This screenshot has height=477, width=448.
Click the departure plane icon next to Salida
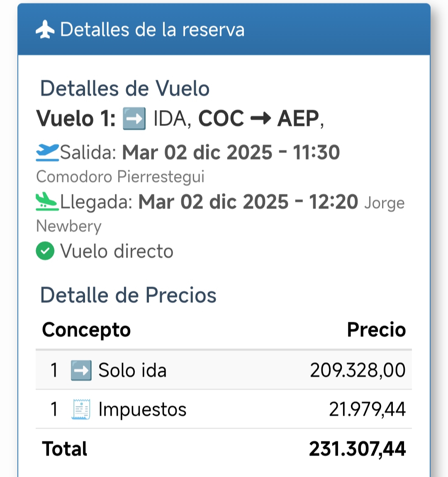[x=47, y=152]
